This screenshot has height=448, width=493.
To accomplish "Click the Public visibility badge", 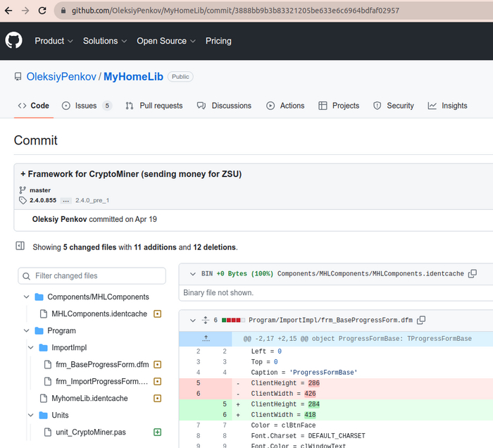I will point(180,77).
